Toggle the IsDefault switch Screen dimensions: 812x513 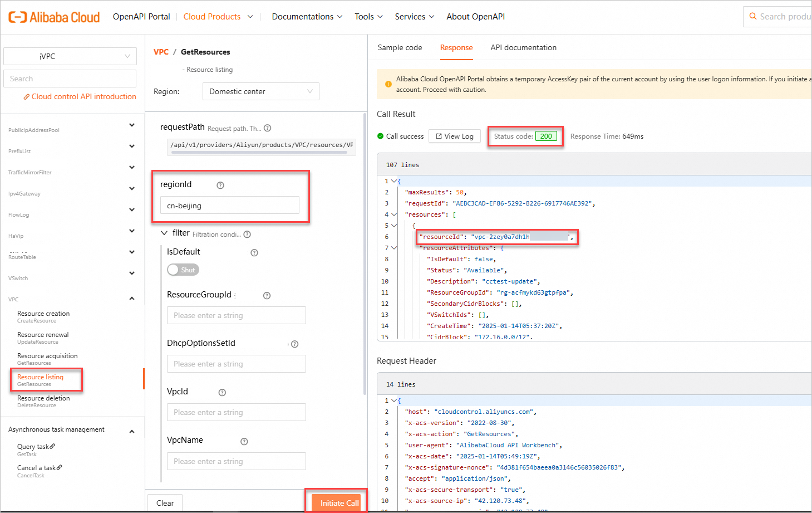click(183, 270)
